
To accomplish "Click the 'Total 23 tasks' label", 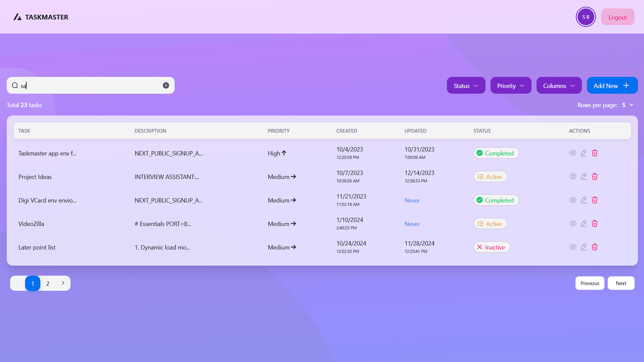I will (24, 105).
